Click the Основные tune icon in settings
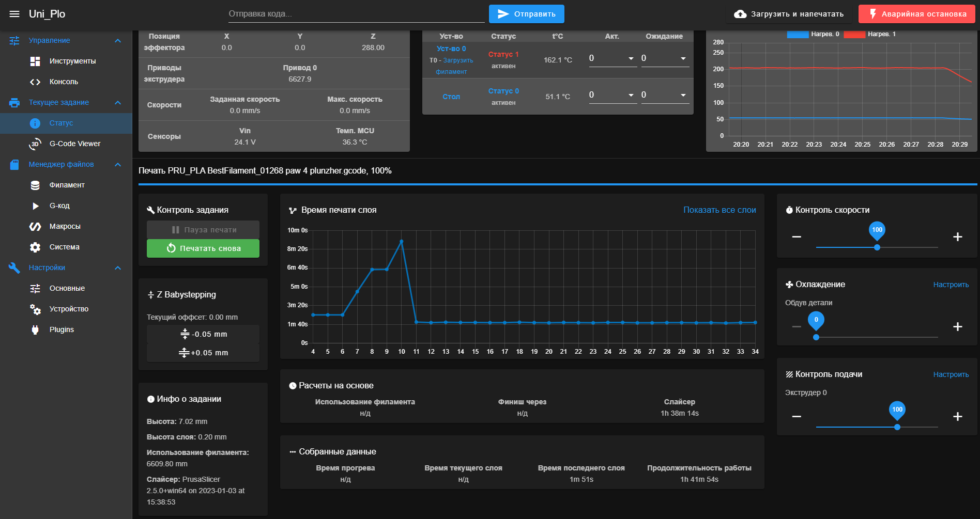The height and width of the screenshot is (519, 980). pos(35,288)
